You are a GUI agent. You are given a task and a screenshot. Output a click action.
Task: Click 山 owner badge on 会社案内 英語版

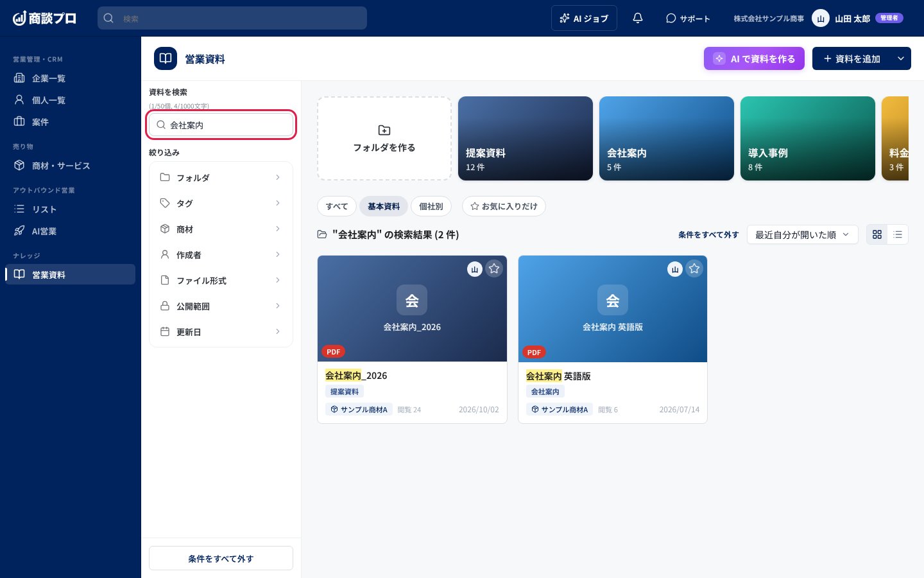(675, 269)
